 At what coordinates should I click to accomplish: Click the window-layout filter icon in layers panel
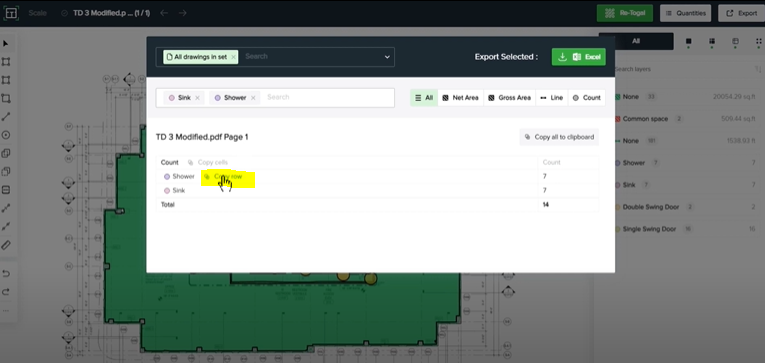coord(735,41)
